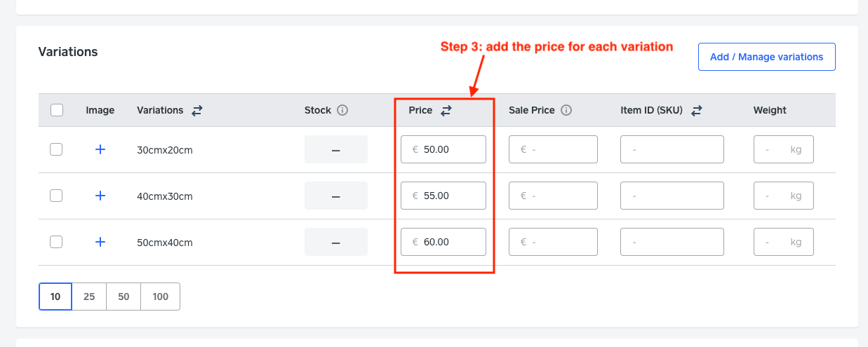Click SKU field for 30cmx20cm row
Viewport: 868px width, 347px height.
(672, 149)
